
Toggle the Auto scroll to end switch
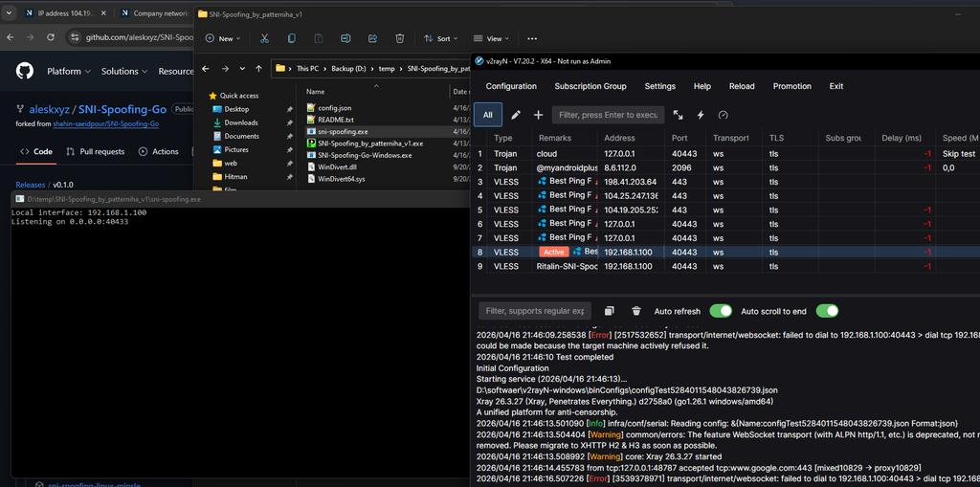tap(827, 311)
